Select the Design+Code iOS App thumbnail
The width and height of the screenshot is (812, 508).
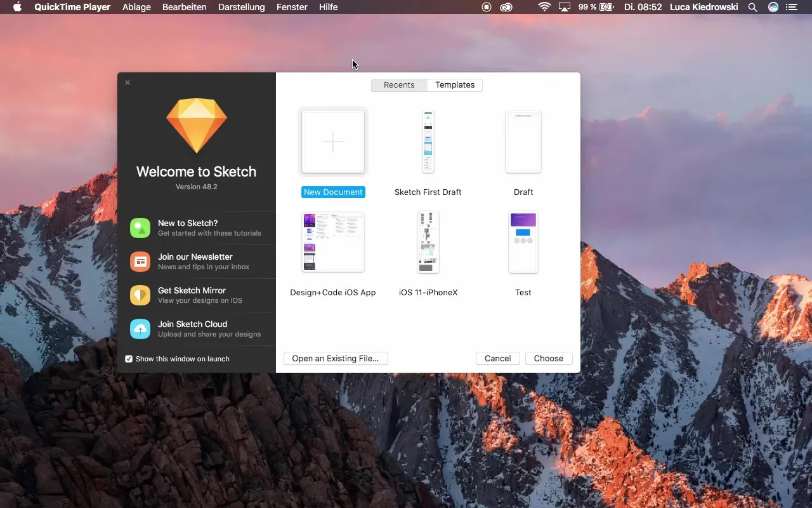(x=333, y=242)
